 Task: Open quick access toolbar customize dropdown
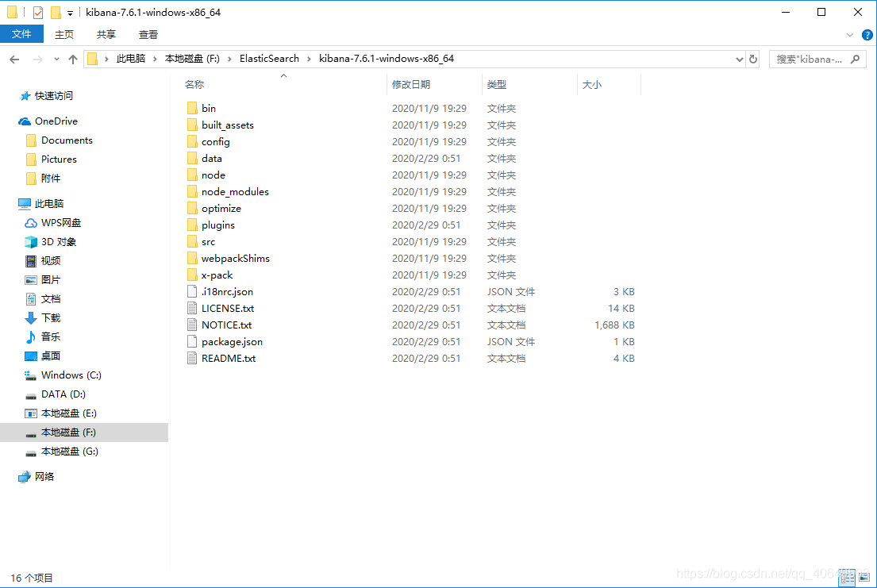coord(70,13)
